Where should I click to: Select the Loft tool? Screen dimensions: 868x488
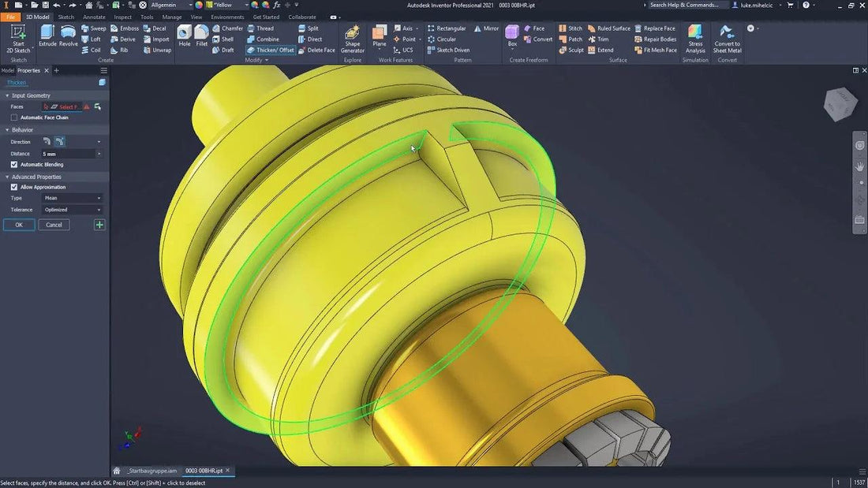click(93, 39)
